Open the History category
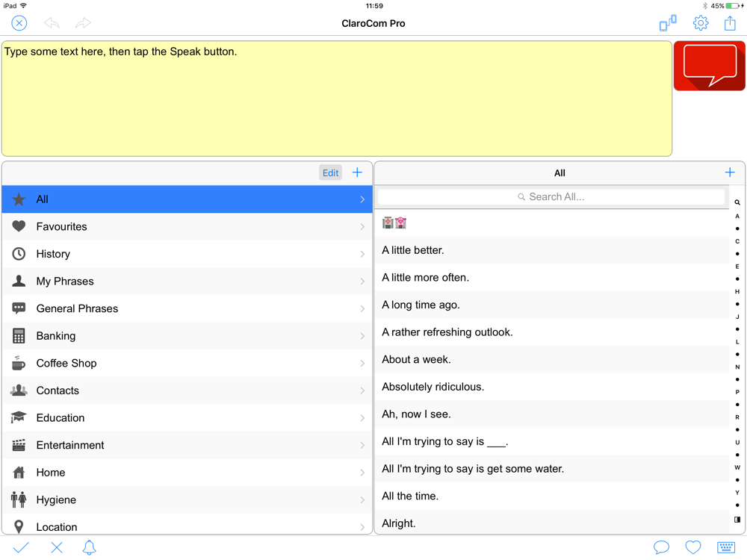This screenshot has height=560, width=747. pyautogui.click(x=187, y=254)
